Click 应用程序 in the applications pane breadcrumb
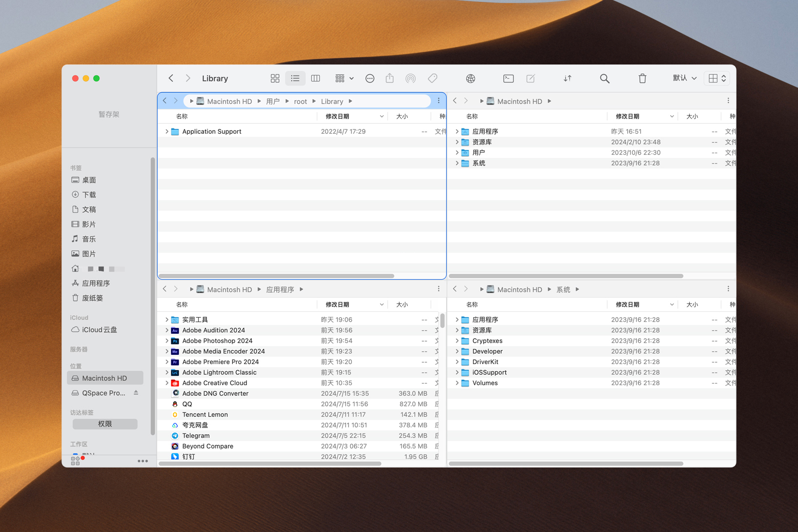798x532 pixels. pyautogui.click(x=280, y=289)
